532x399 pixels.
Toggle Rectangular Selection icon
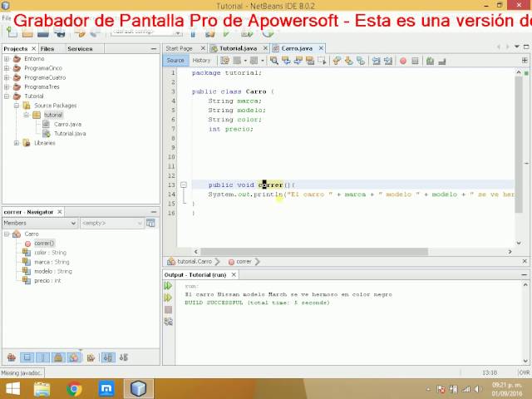[x=322, y=61]
